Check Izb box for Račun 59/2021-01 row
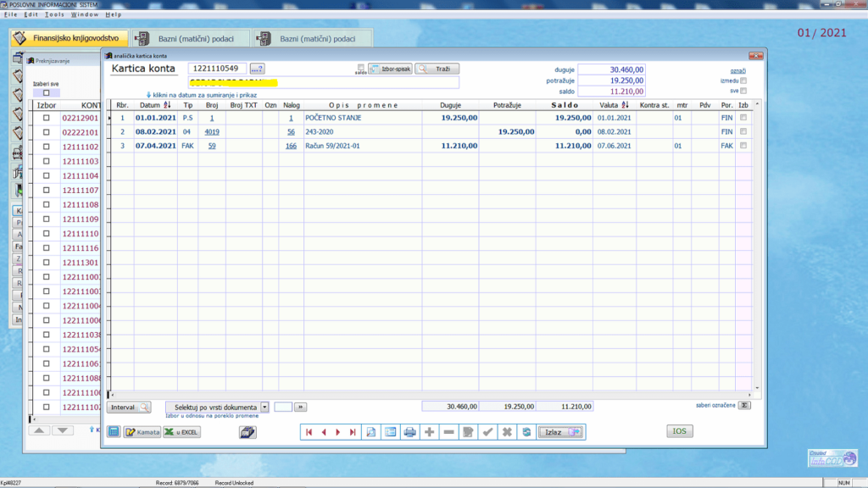868x488 pixels. 743,146
